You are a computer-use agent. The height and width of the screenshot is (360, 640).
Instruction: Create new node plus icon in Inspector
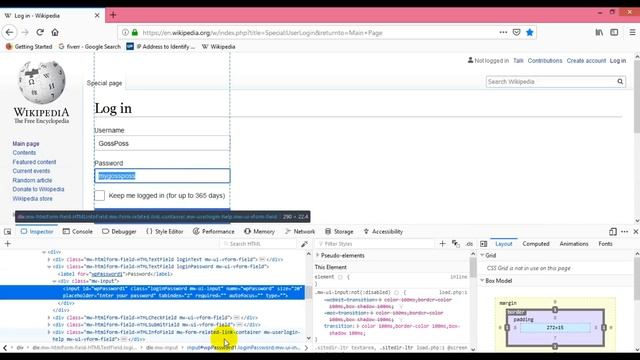tap(7, 244)
